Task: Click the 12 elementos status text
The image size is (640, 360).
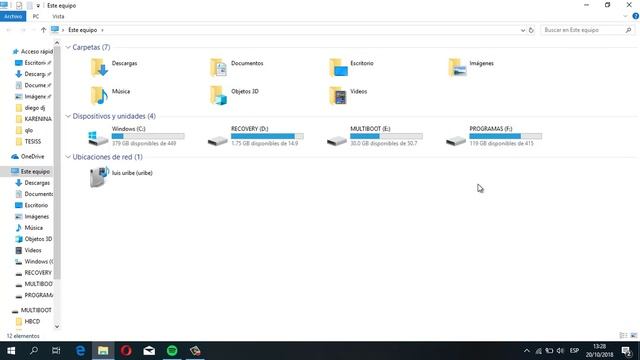Action: [x=23, y=336]
